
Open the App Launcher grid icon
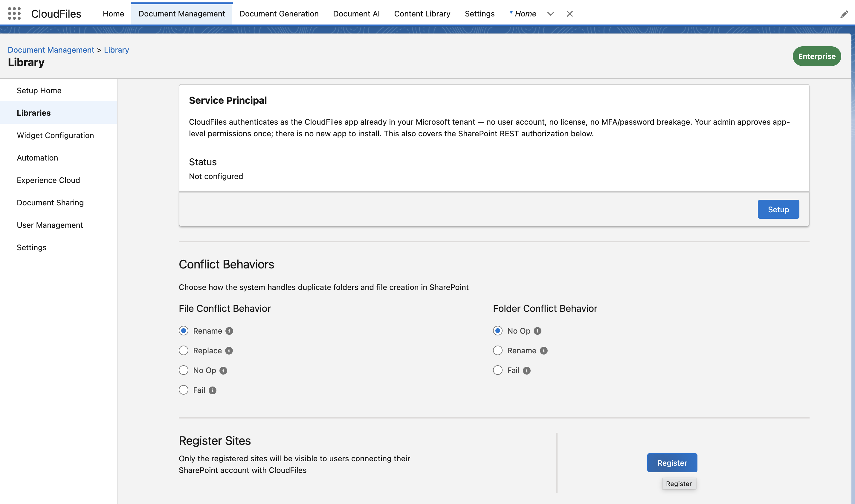click(x=14, y=13)
